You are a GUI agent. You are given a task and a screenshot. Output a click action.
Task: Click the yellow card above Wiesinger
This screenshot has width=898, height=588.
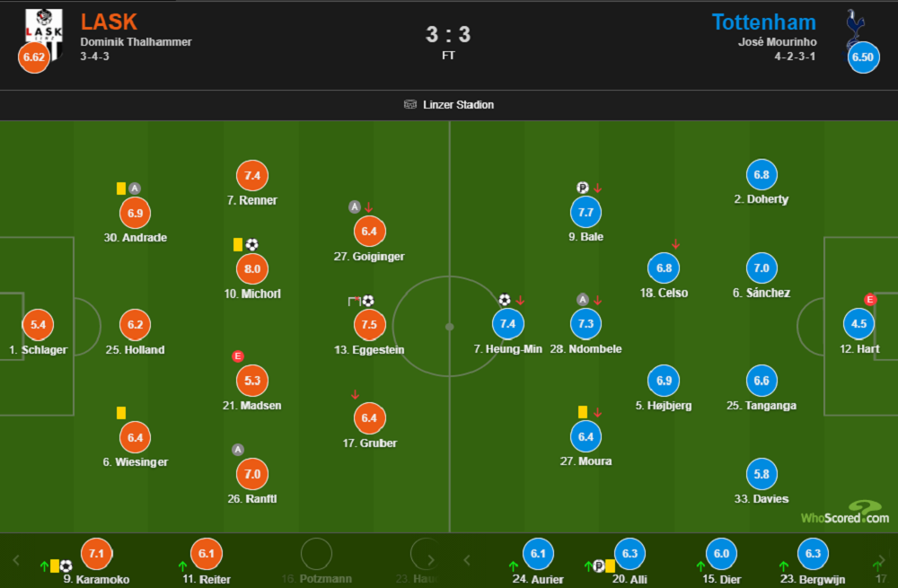coord(121,413)
